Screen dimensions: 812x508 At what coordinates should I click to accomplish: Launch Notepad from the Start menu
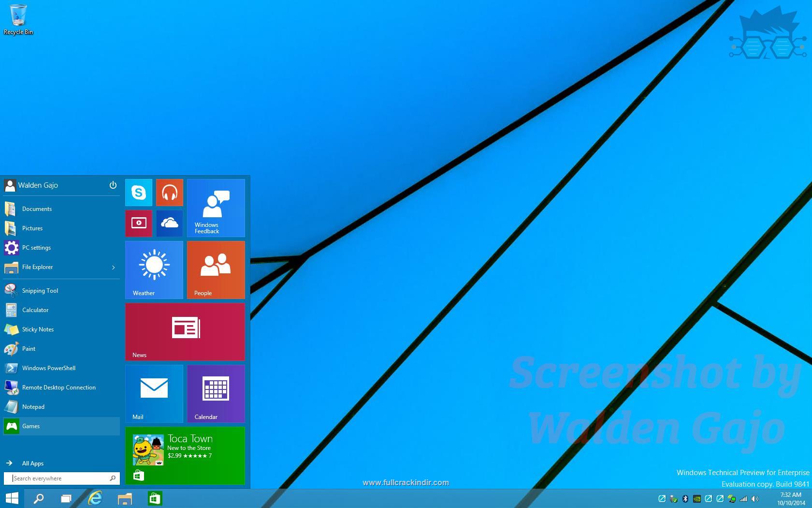[61, 407]
